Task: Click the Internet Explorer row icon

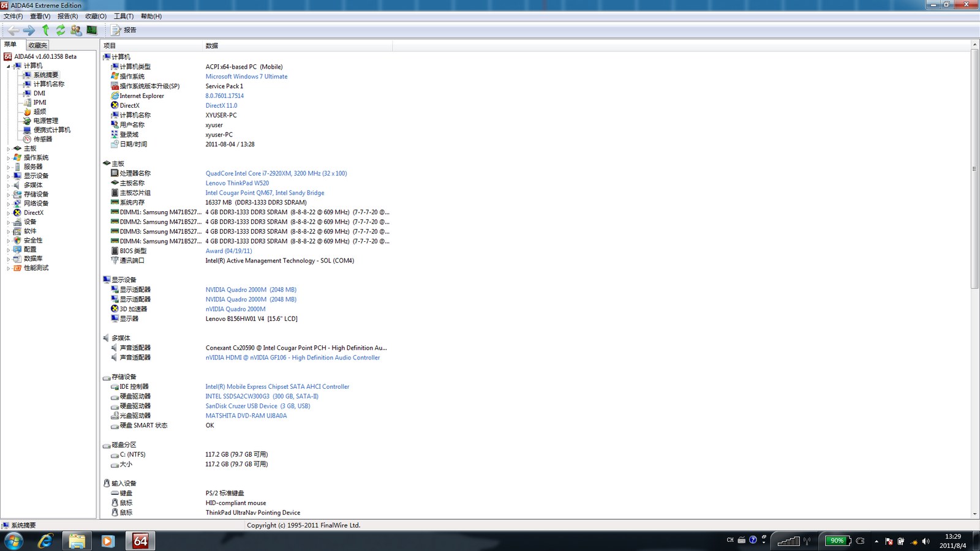Action: (x=115, y=96)
